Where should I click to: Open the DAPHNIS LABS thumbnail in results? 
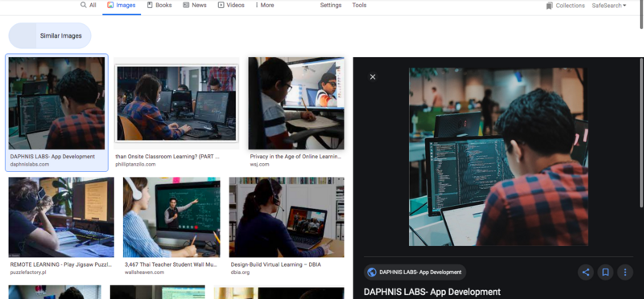tap(56, 103)
